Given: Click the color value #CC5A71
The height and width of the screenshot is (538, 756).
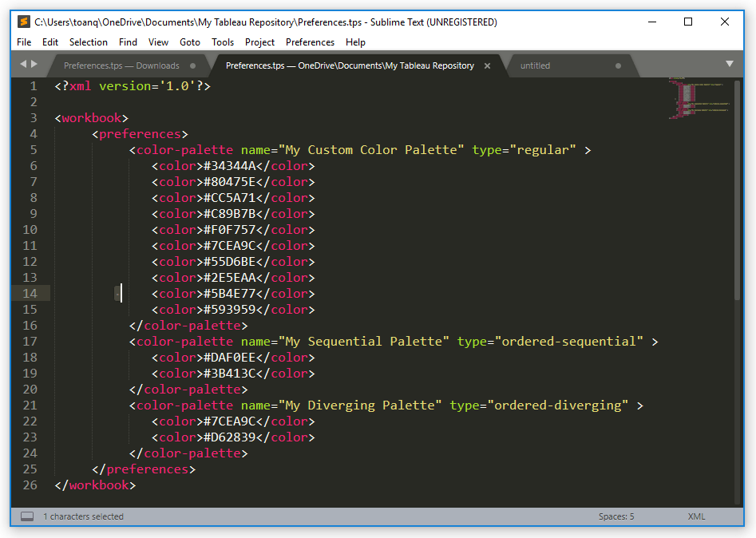Looking at the screenshot, I should pyautogui.click(x=229, y=198).
